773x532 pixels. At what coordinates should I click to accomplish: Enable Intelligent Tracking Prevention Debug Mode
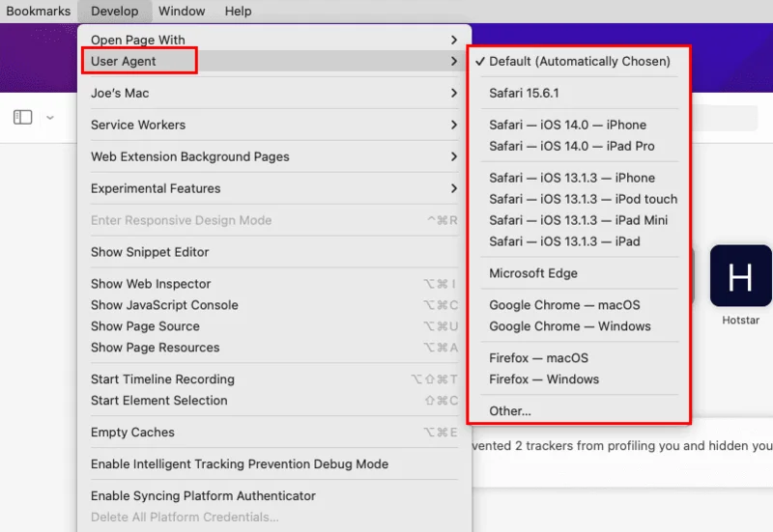pos(239,464)
